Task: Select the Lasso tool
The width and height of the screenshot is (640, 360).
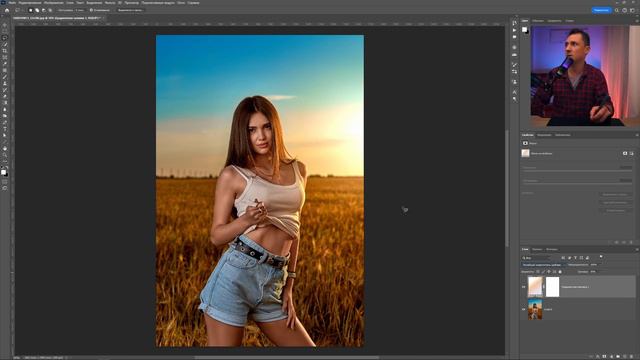Action: click(x=5, y=38)
